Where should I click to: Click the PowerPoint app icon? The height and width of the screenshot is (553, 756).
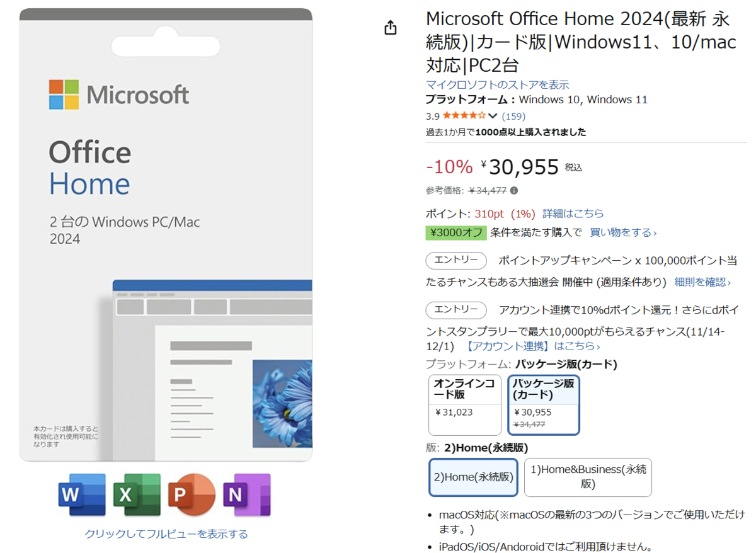[x=192, y=494]
